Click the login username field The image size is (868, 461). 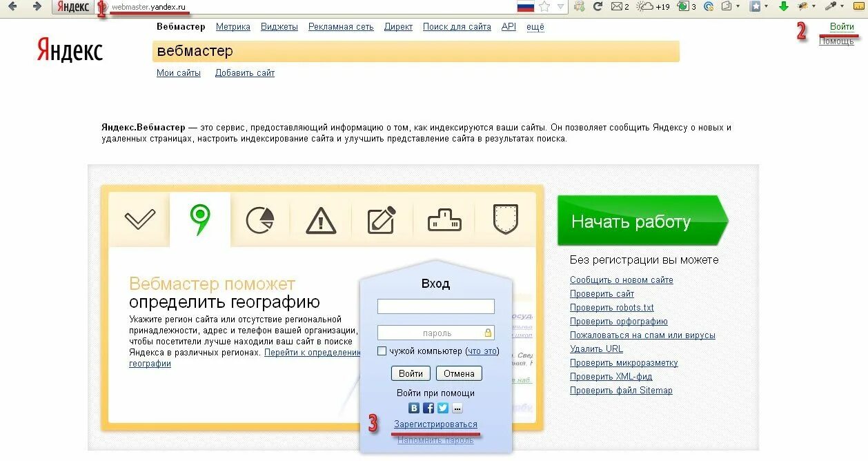coord(436,306)
